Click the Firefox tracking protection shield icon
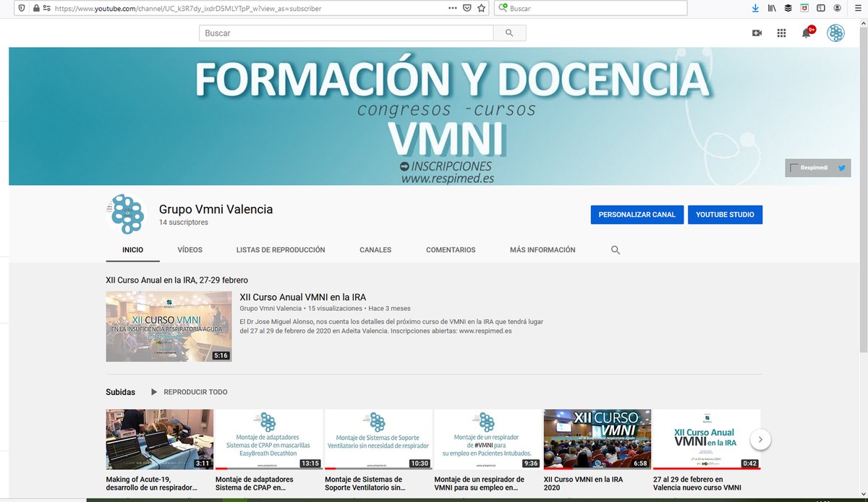This screenshot has width=868, height=502. coord(21,9)
